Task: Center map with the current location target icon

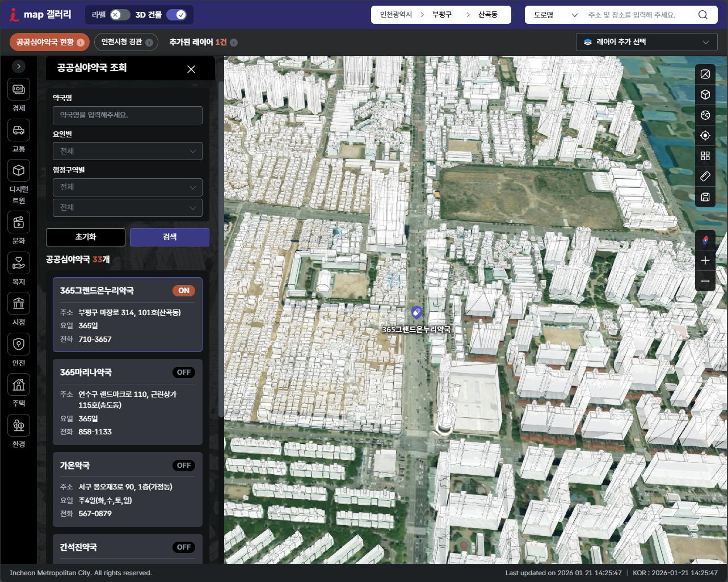Action: pos(705,136)
